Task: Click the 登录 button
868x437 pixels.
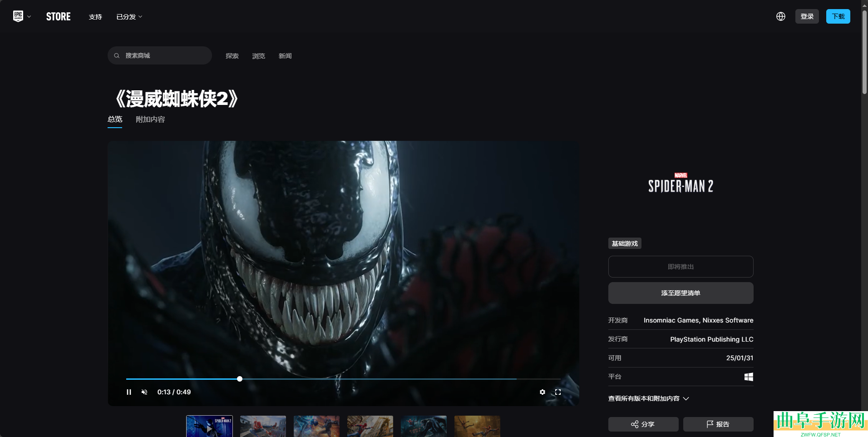Action: coord(807,16)
